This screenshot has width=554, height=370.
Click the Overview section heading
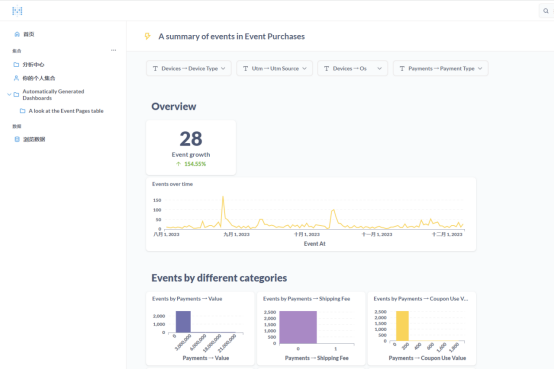(174, 107)
